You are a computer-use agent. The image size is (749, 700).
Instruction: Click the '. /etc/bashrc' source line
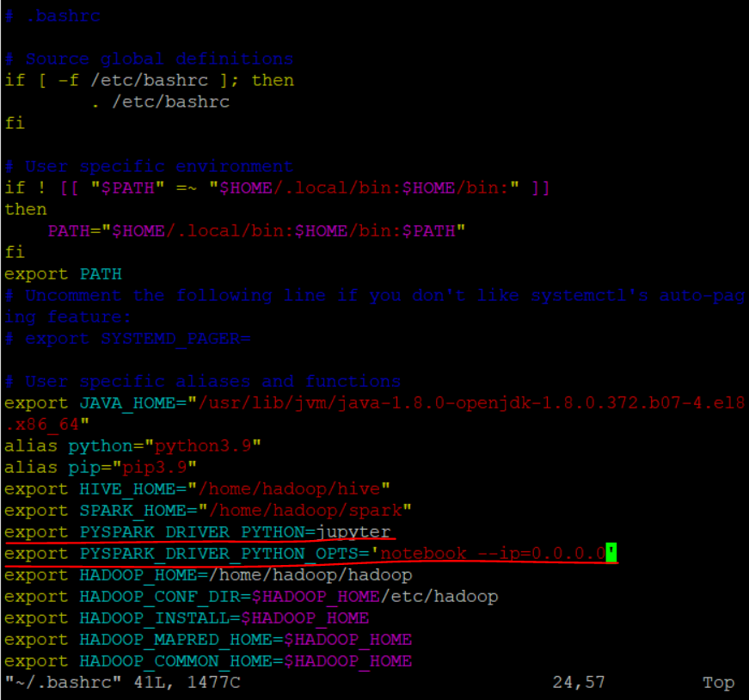[161, 102]
